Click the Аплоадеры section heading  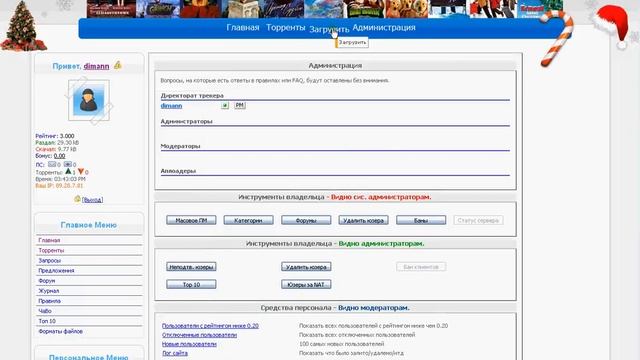point(178,171)
